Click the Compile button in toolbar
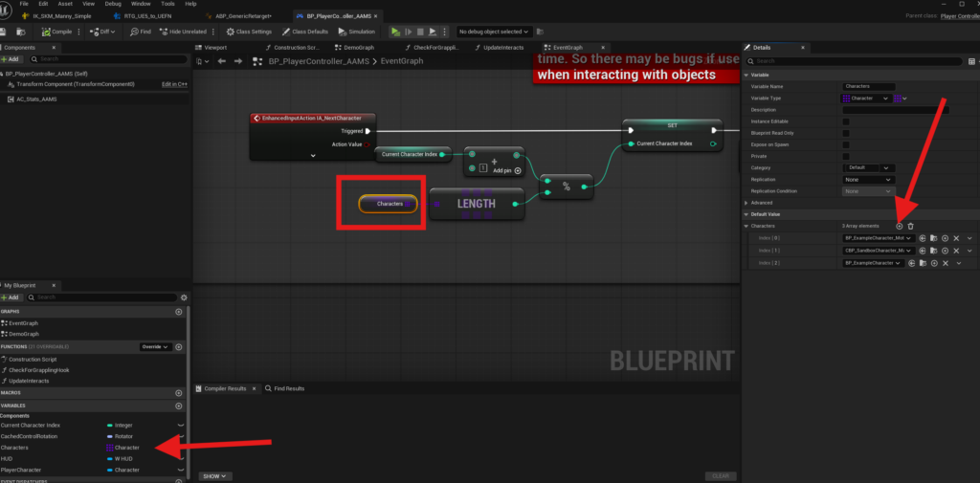 (56, 32)
